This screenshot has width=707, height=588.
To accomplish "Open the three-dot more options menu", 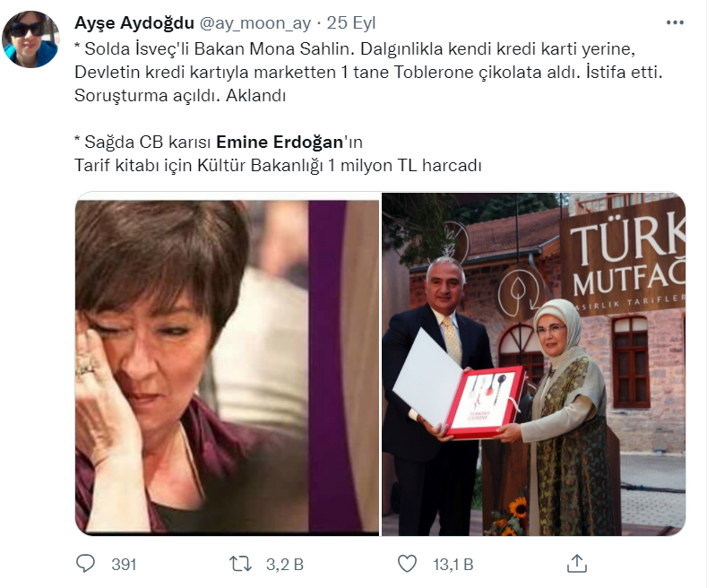I will coord(675,22).
